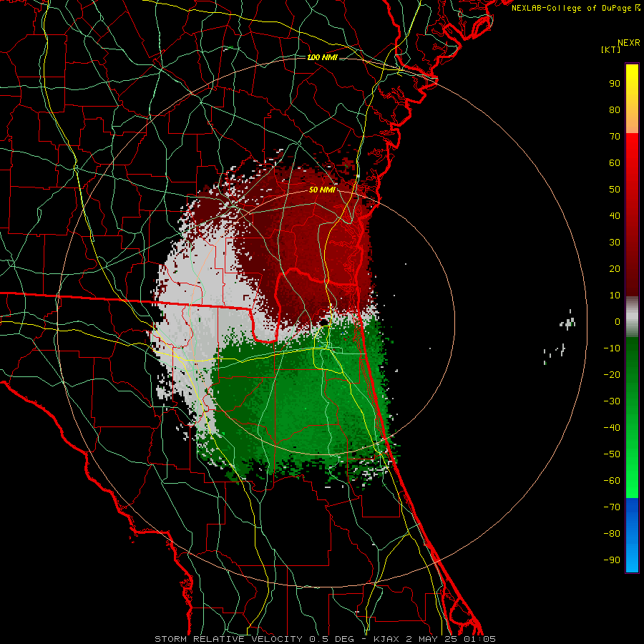Click the 20 value on the velocity scale
The width and height of the screenshot is (644, 644).
(x=615, y=268)
